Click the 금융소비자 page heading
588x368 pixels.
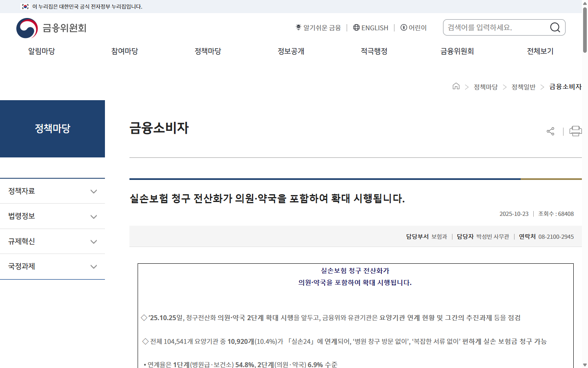[x=159, y=128]
